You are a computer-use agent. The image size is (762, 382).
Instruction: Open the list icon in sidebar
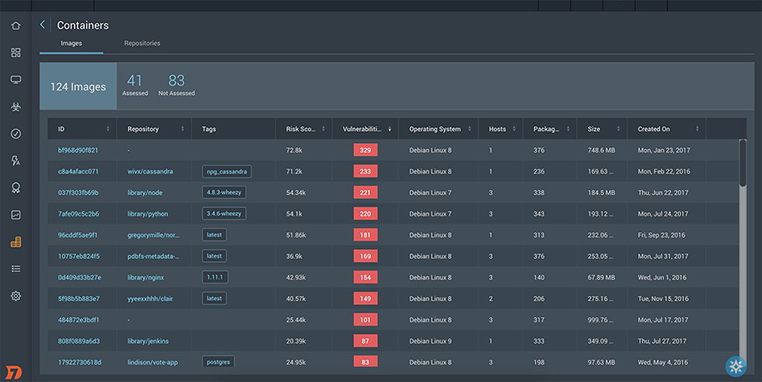(x=16, y=269)
